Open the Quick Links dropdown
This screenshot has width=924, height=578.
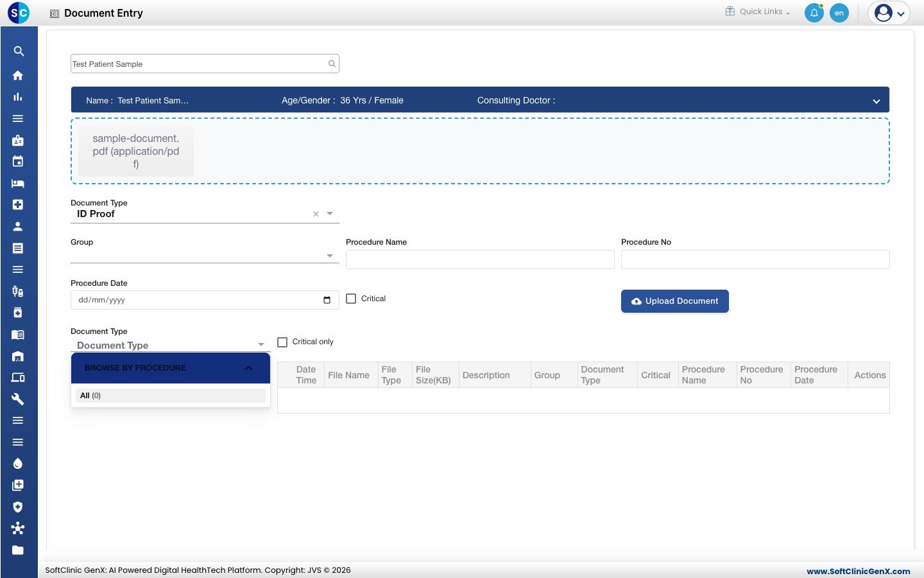point(758,12)
